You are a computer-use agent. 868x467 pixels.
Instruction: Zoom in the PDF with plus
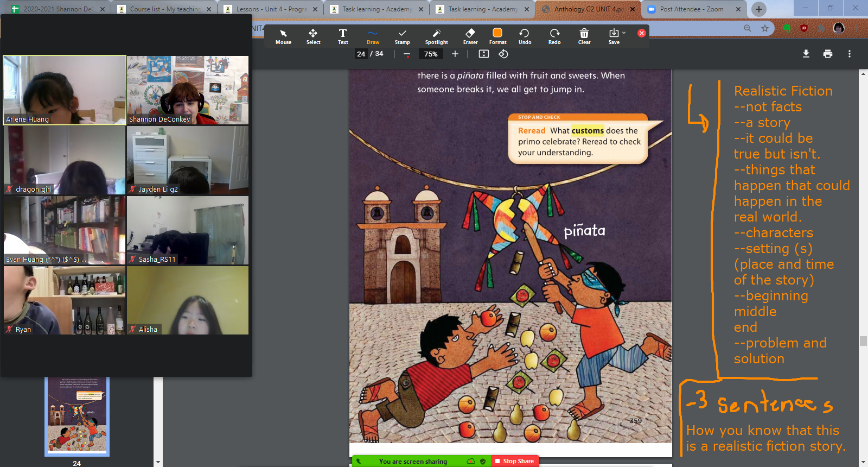click(x=455, y=54)
